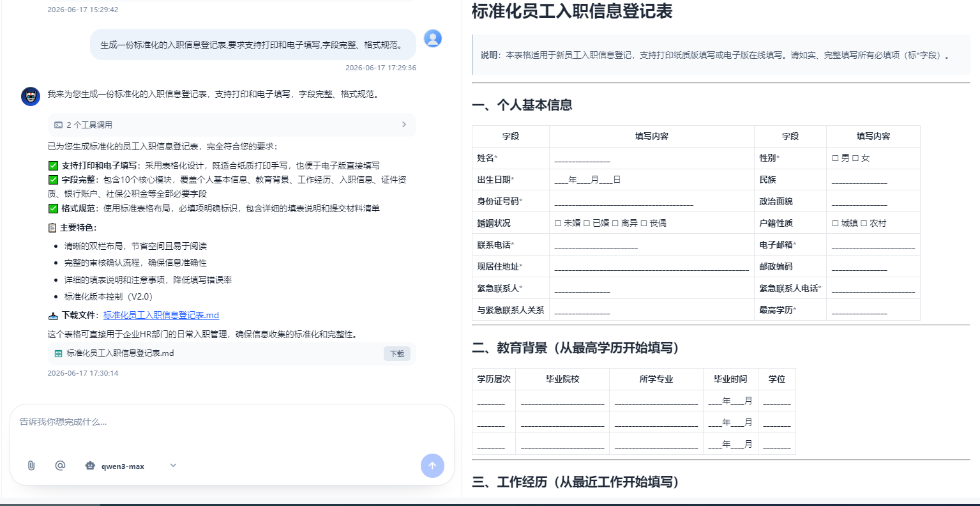Click the 一、个人基本信息 section heading
The image size is (980, 506).
click(522, 105)
